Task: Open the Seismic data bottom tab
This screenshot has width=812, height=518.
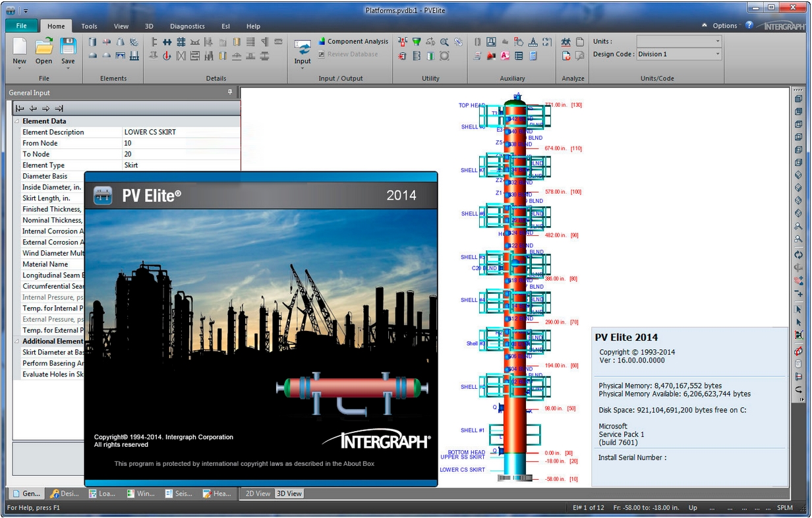Action: point(179,493)
